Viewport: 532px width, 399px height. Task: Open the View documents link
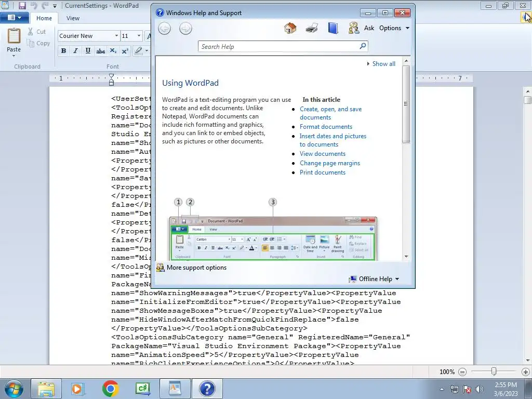(323, 154)
